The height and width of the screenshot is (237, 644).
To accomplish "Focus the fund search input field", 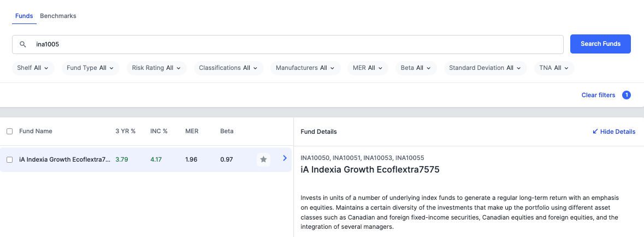I will point(287,44).
